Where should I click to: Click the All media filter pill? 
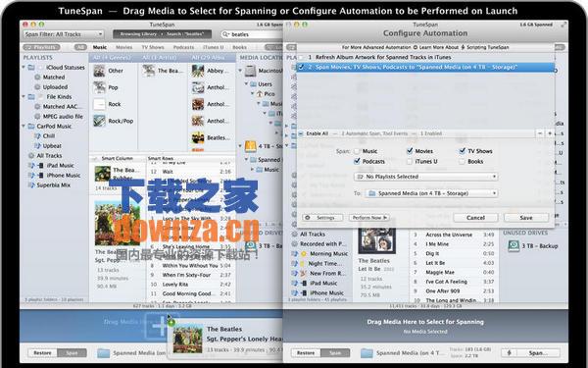(x=80, y=47)
